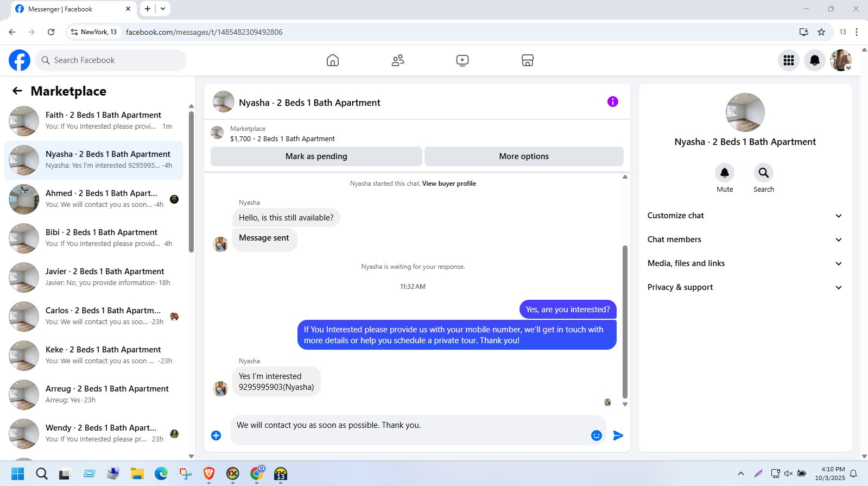Go back using the Marketplace arrow
Image resolution: width=868 pixels, height=486 pixels.
[x=17, y=91]
